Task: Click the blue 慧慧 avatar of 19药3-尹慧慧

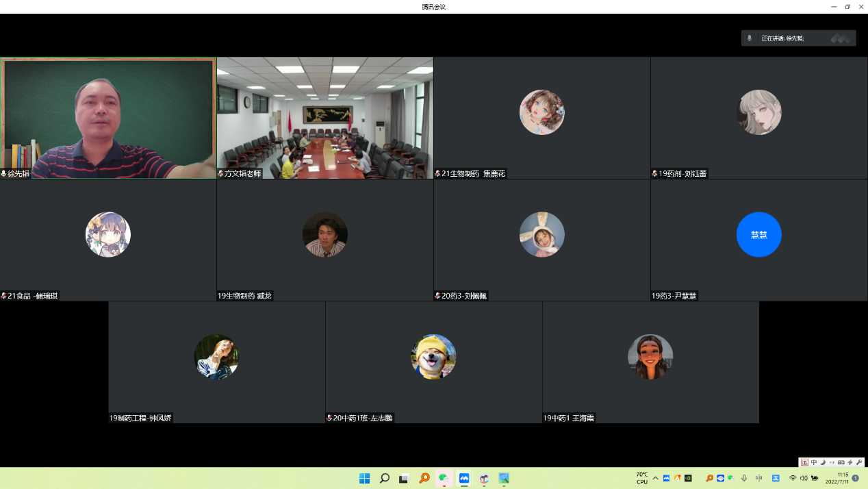Action: pyautogui.click(x=758, y=235)
